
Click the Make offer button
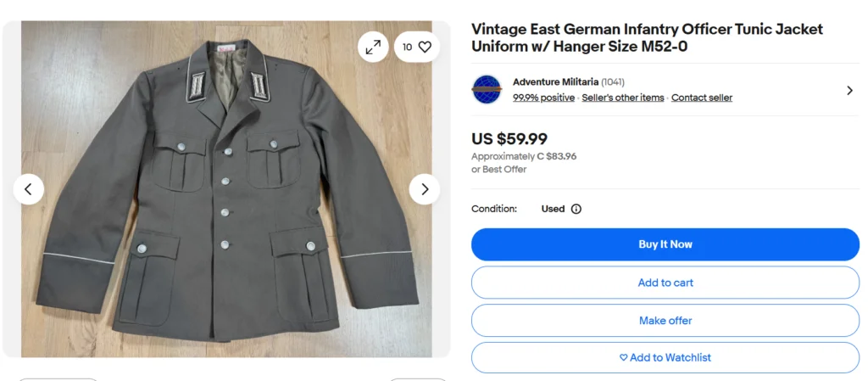coord(665,321)
